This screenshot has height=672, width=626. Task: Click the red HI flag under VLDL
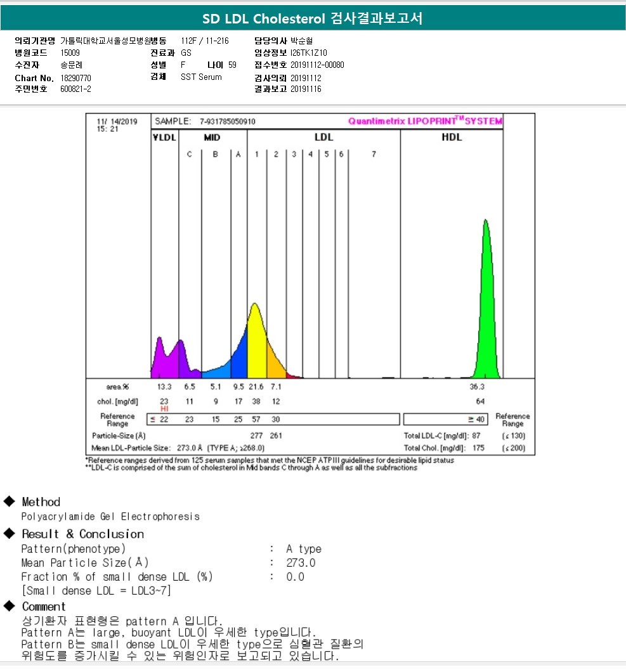(x=164, y=409)
